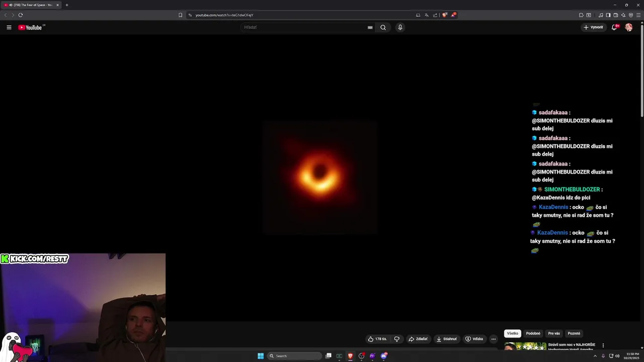
Task: Select The Fear of Space tab
Action: [32, 5]
